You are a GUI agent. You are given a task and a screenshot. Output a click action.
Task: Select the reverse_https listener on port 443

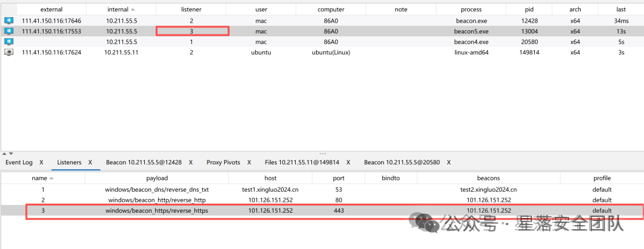(x=321, y=210)
